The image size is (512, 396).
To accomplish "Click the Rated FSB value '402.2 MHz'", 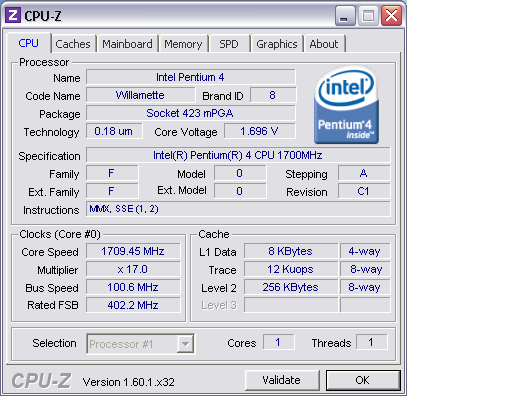I will [x=133, y=305].
